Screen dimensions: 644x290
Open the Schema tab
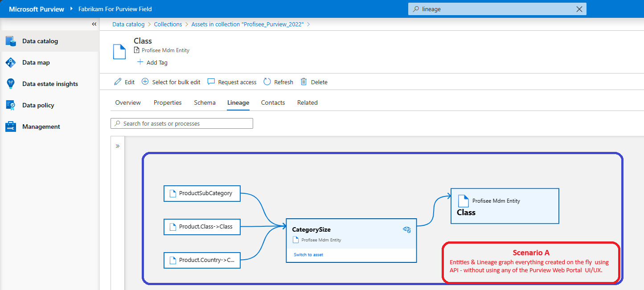tap(205, 102)
